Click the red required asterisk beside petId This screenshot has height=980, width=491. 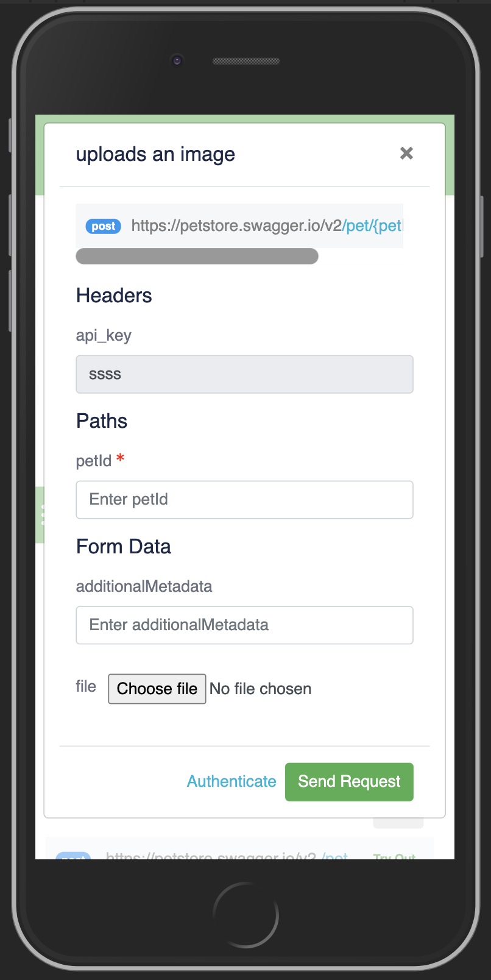(x=120, y=458)
